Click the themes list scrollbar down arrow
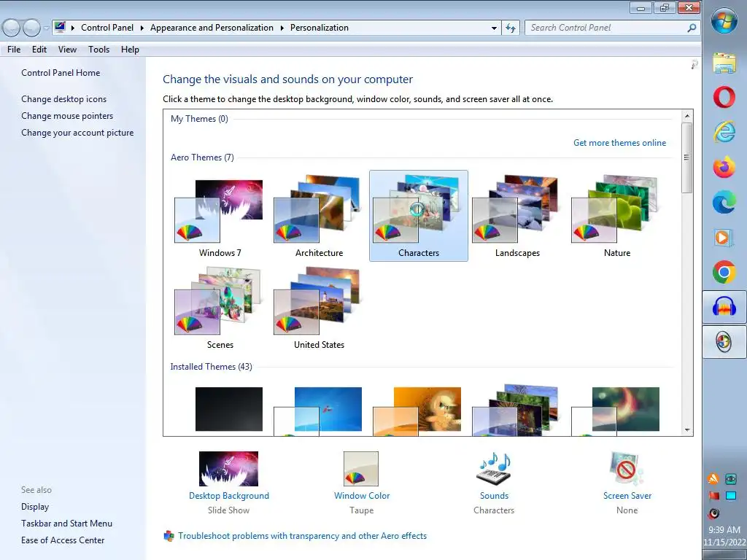Viewport: 747px width, 560px height. [x=686, y=430]
